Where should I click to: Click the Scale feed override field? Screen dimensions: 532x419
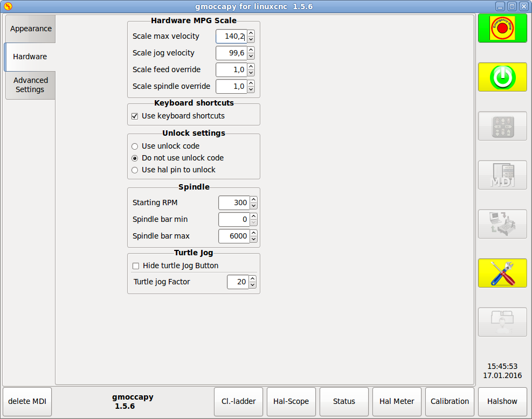pyautogui.click(x=231, y=69)
